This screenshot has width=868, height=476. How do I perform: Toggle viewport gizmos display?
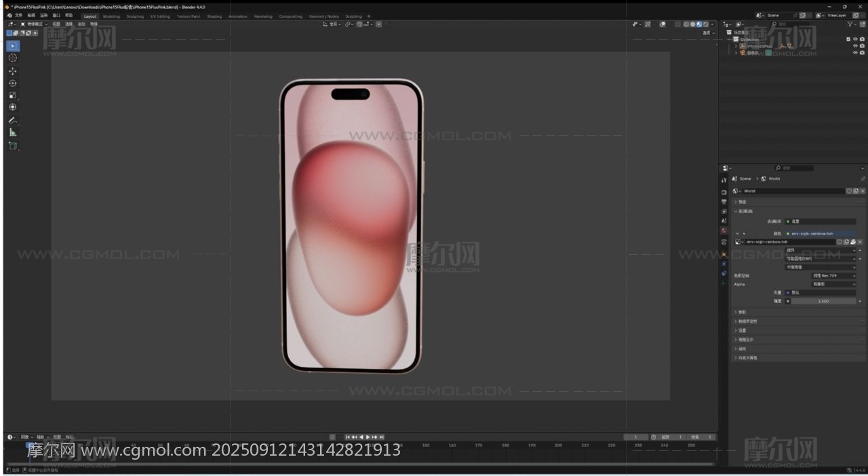point(648,24)
